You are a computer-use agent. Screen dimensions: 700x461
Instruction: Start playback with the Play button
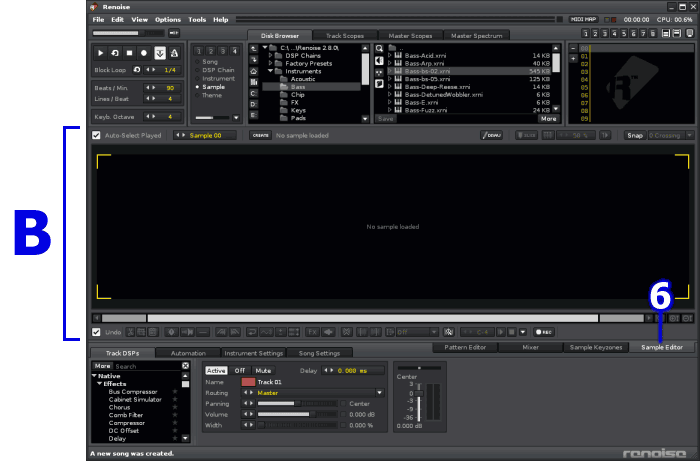[x=100, y=53]
